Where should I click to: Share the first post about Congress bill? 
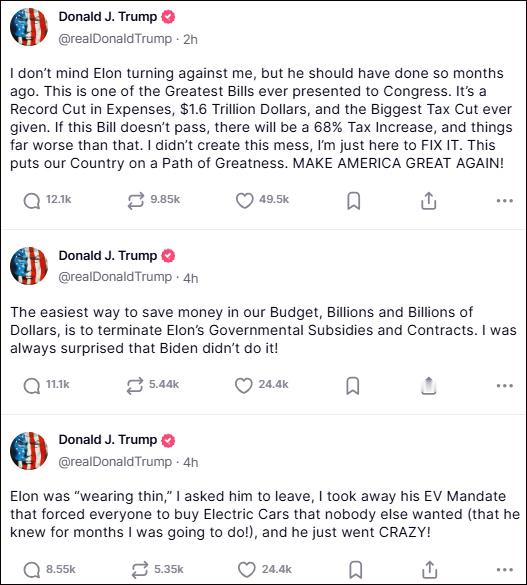(429, 201)
